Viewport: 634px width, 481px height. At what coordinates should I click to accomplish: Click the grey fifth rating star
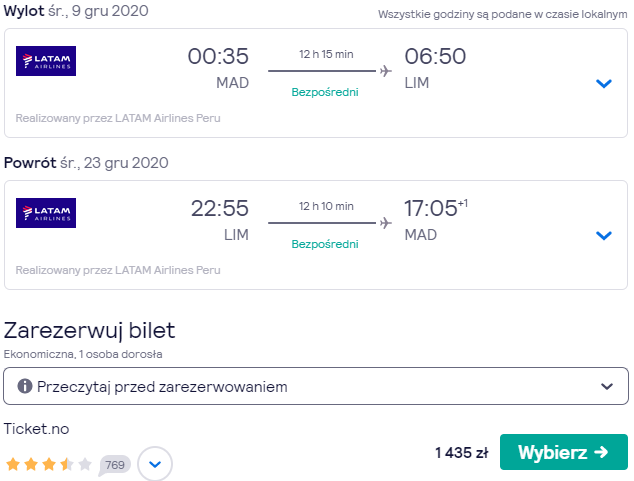[x=85, y=464]
